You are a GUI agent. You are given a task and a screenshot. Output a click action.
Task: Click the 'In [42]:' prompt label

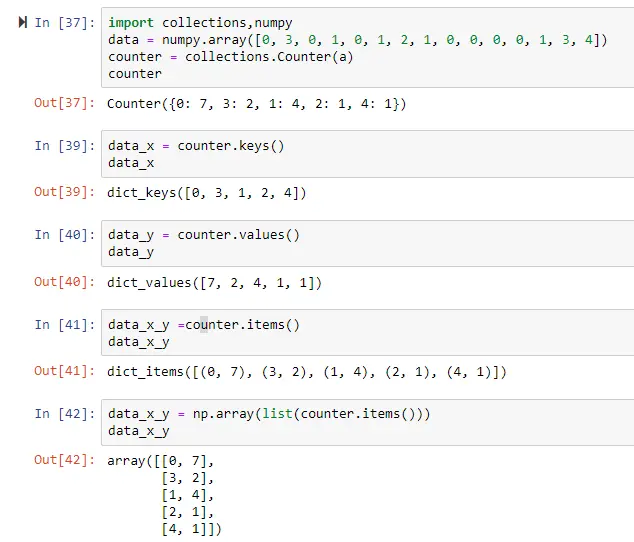(x=65, y=413)
